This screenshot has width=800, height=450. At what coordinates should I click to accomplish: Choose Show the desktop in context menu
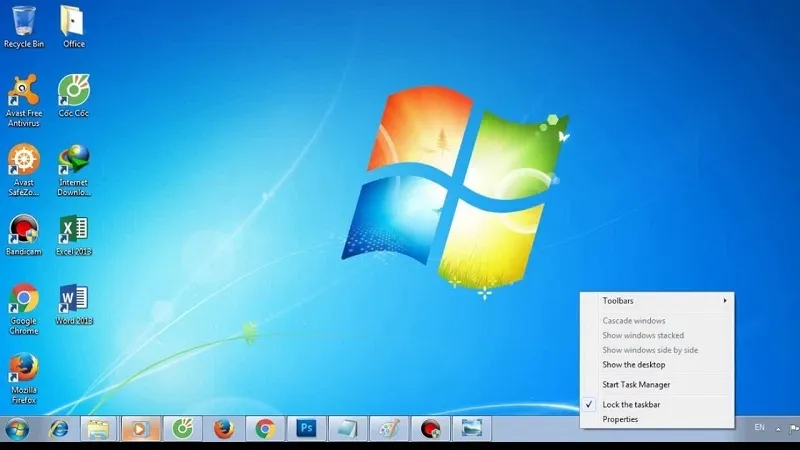pos(657,365)
